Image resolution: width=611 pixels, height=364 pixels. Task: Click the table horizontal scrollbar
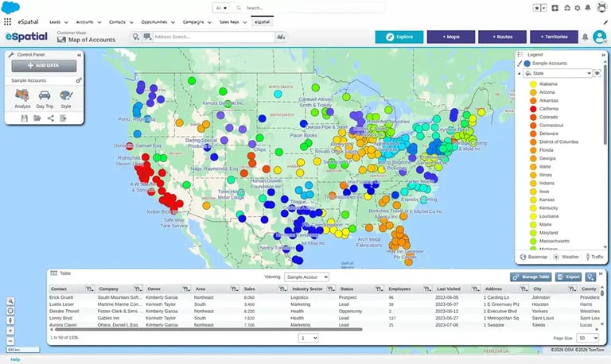[208, 329]
